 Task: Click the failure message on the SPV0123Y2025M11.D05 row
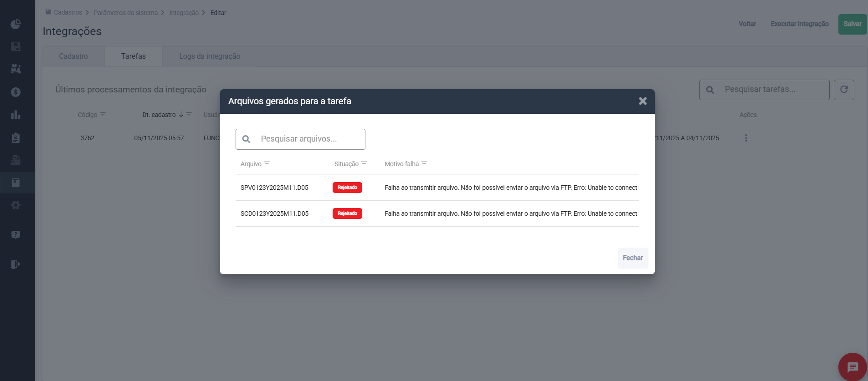tap(512, 188)
